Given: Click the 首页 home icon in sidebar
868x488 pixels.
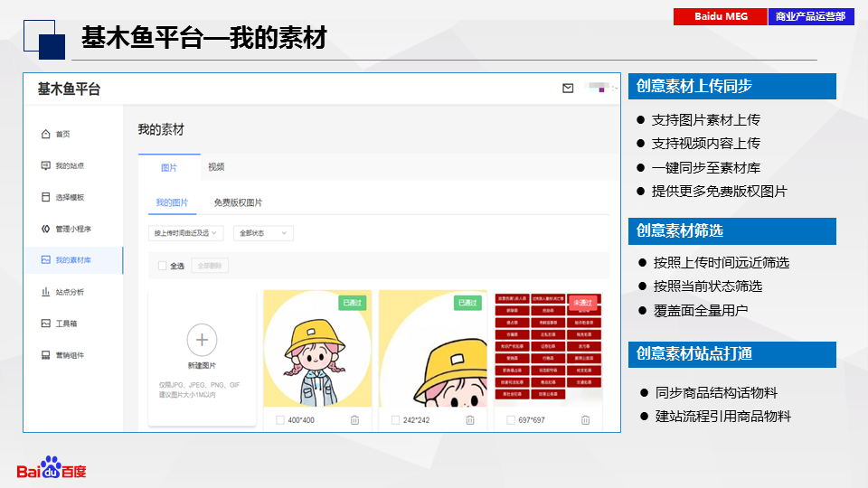Looking at the screenshot, I should (45, 134).
